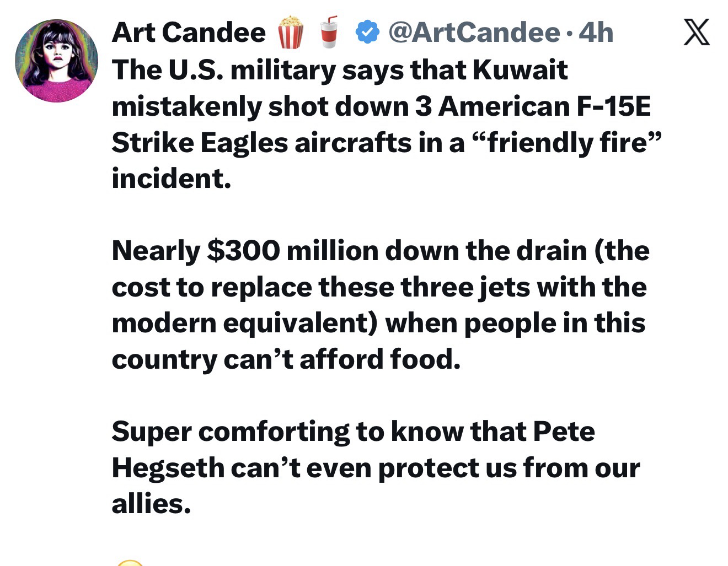This screenshot has width=728, height=566.
Task: Click the Art Candee display name
Action: [189, 32]
